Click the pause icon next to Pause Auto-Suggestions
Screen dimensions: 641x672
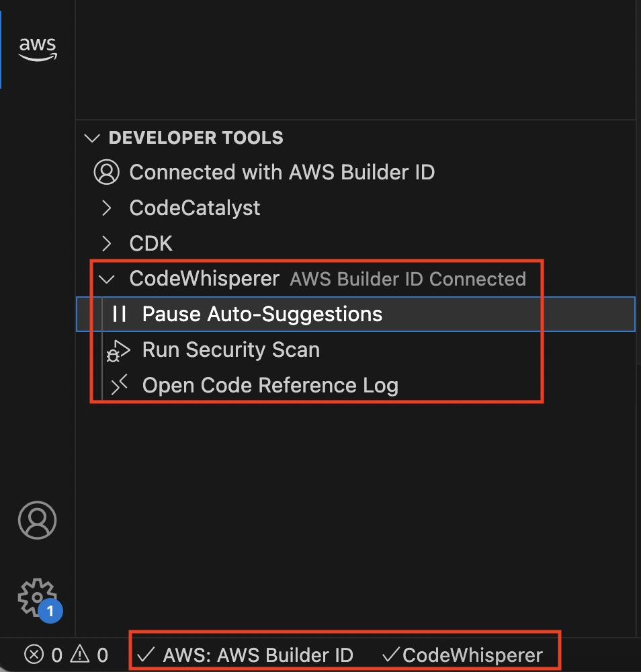pyautogui.click(x=119, y=313)
